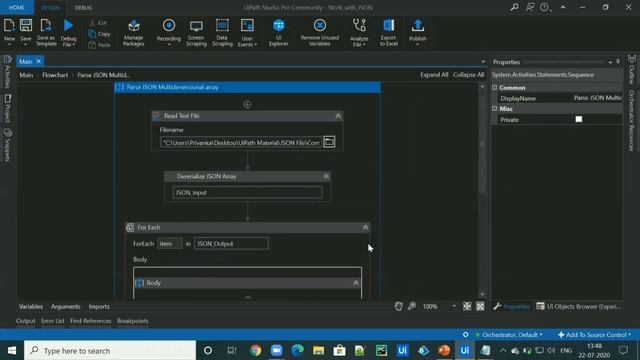The height and width of the screenshot is (360, 640).
Task: Open Activities side panel
Action: click(x=7, y=71)
